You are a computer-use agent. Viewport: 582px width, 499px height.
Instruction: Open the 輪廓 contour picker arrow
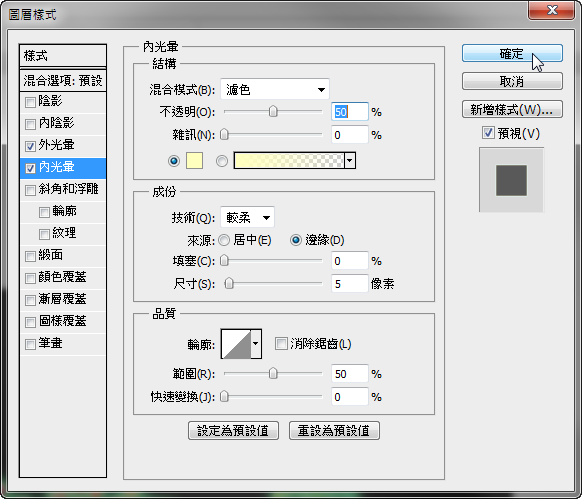[x=256, y=343]
